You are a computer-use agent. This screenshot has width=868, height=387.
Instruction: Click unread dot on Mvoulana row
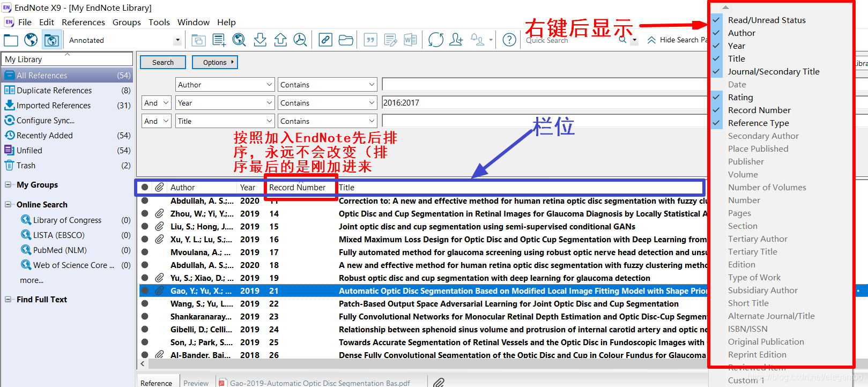(145, 252)
